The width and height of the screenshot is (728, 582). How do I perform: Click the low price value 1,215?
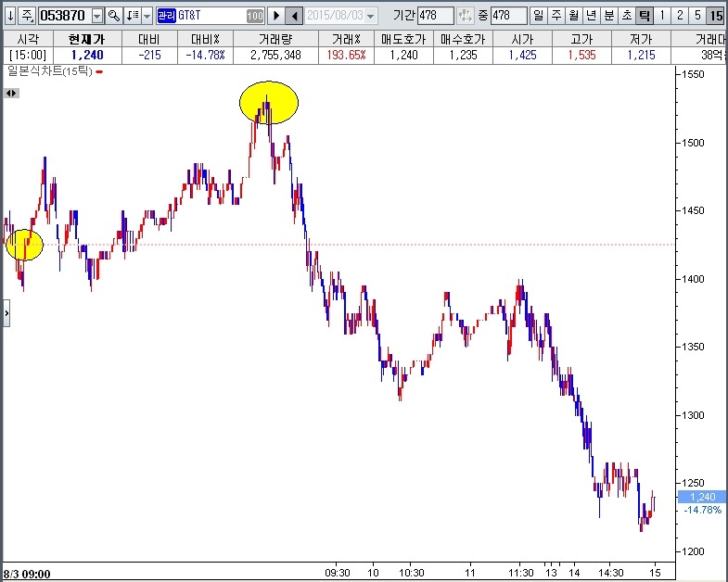[x=641, y=56]
